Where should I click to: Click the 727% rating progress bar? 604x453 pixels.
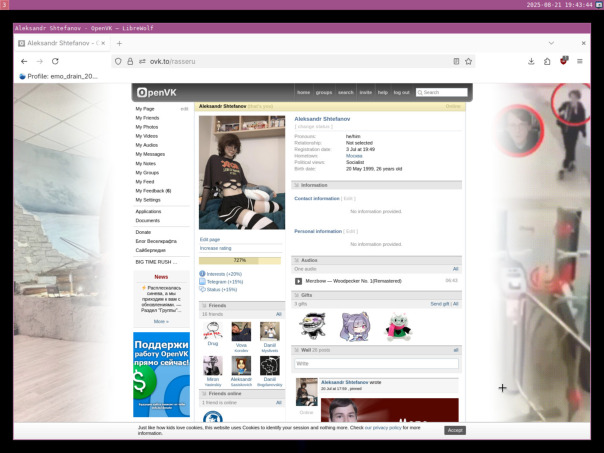coord(240,261)
